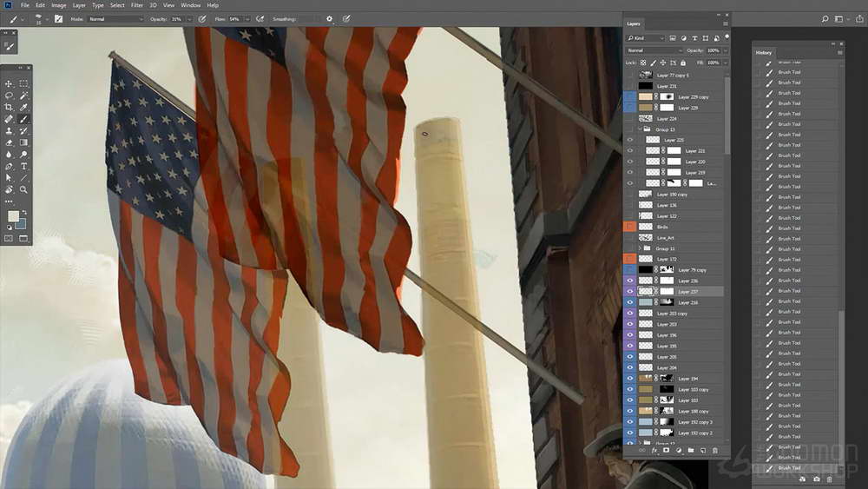This screenshot has width=868, height=489.
Task: Select the Magic Wand tool
Action: [23, 96]
